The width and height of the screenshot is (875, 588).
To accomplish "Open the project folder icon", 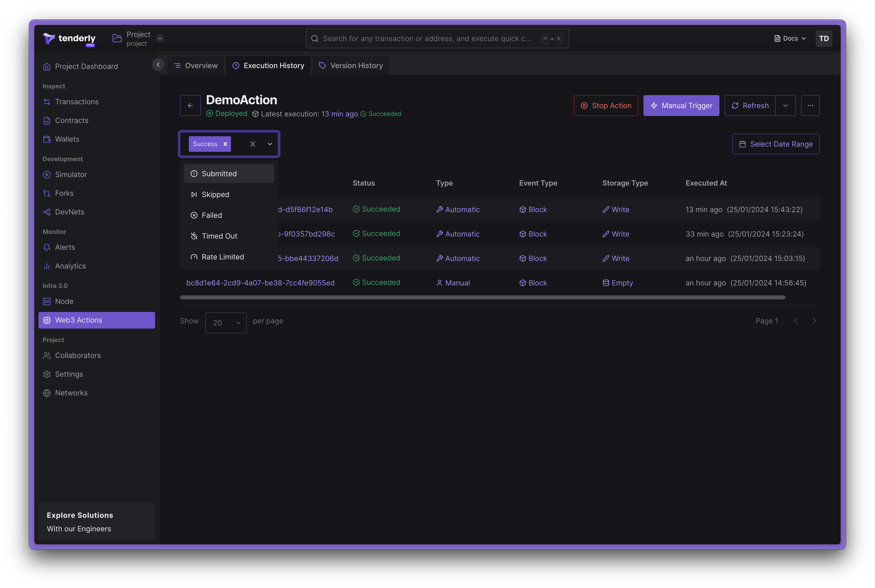I will point(117,38).
